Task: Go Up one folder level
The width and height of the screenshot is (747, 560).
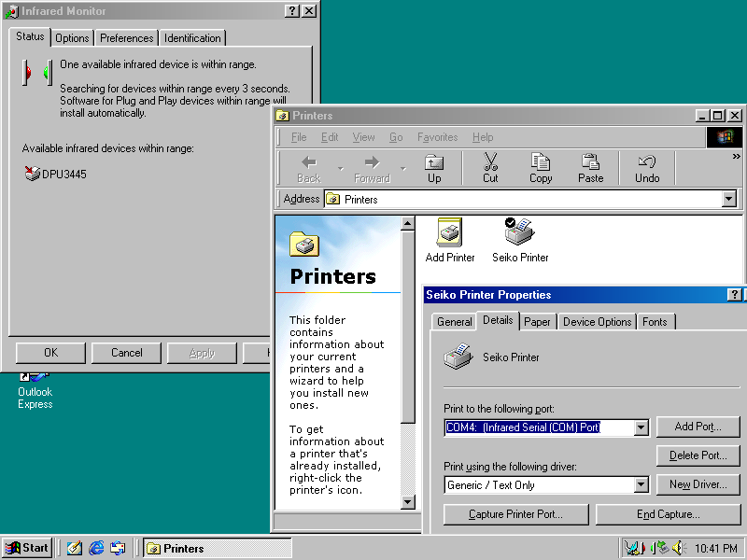Action: 434,168
